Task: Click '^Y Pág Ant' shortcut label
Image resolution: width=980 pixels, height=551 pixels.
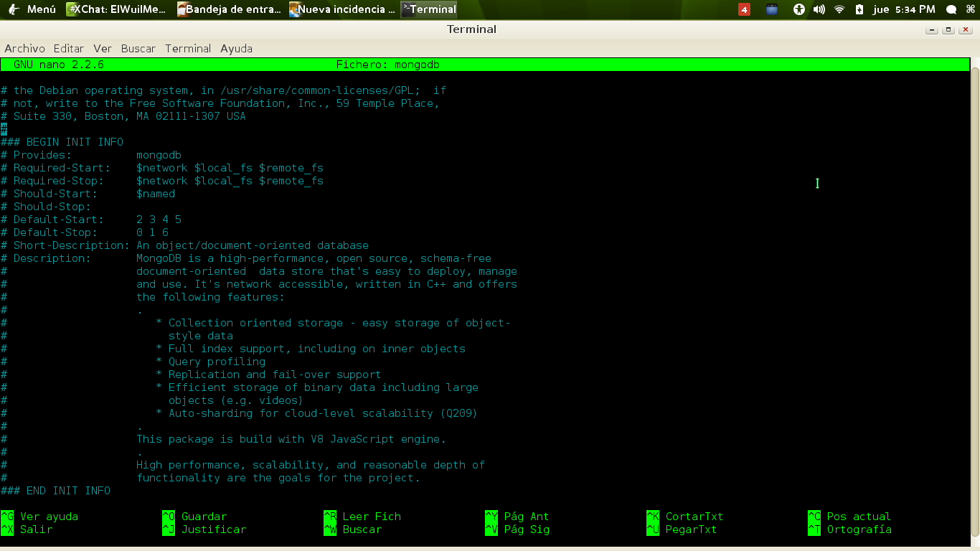Action: coord(517,517)
